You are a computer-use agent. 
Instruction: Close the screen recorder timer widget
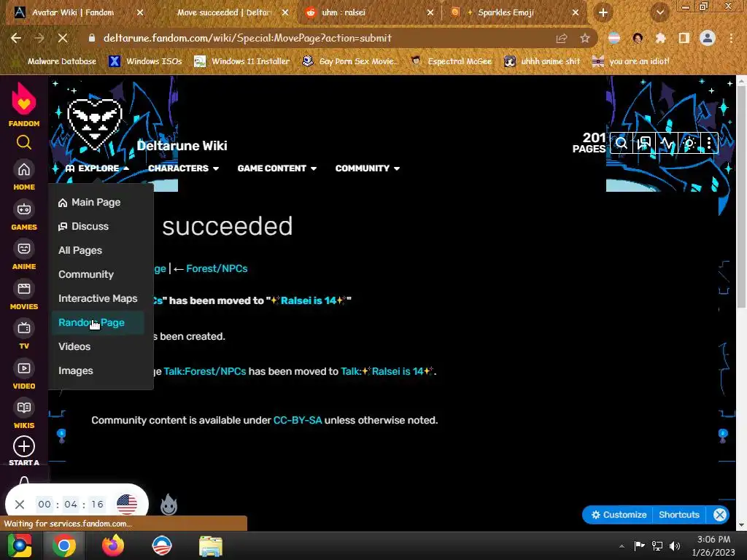pos(20,505)
